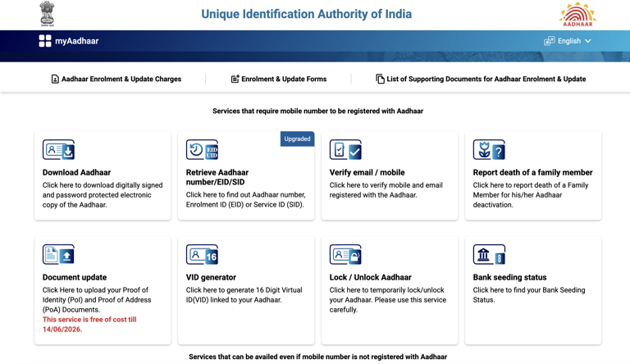Click Unique Identification Authority of India heading
The width and height of the screenshot is (630, 364).
pos(307,14)
